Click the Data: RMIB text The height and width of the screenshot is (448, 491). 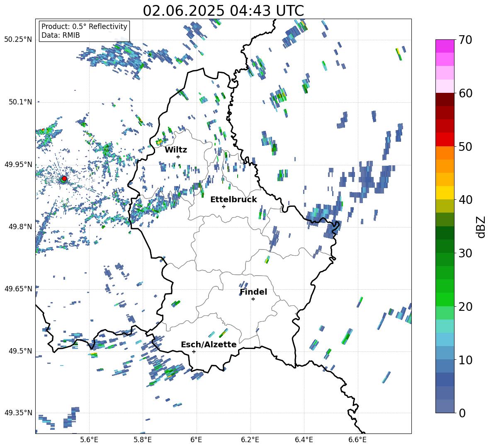point(61,35)
